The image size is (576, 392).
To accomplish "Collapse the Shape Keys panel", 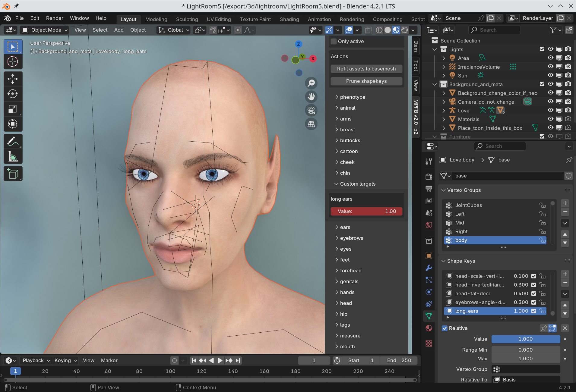I will click(x=443, y=261).
